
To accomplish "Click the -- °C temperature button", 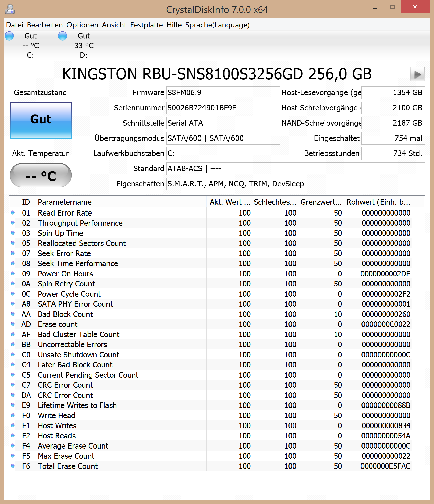I will 41,175.
